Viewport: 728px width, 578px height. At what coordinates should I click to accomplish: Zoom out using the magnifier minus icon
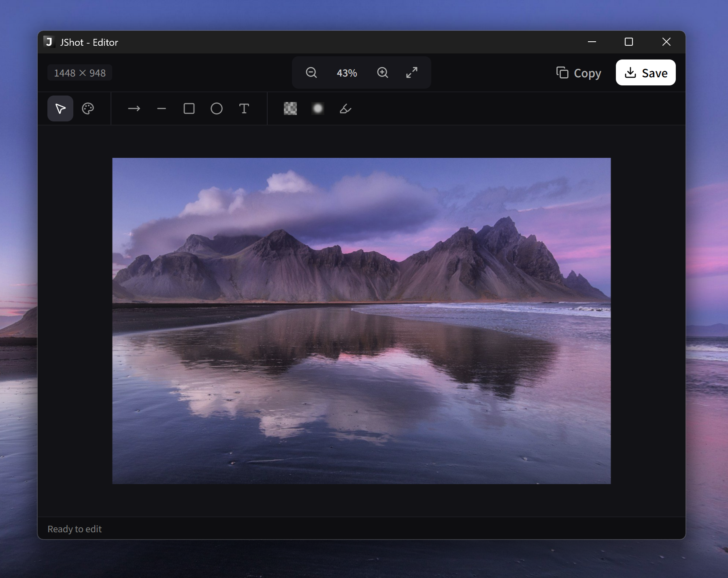(x=311, y=72)
